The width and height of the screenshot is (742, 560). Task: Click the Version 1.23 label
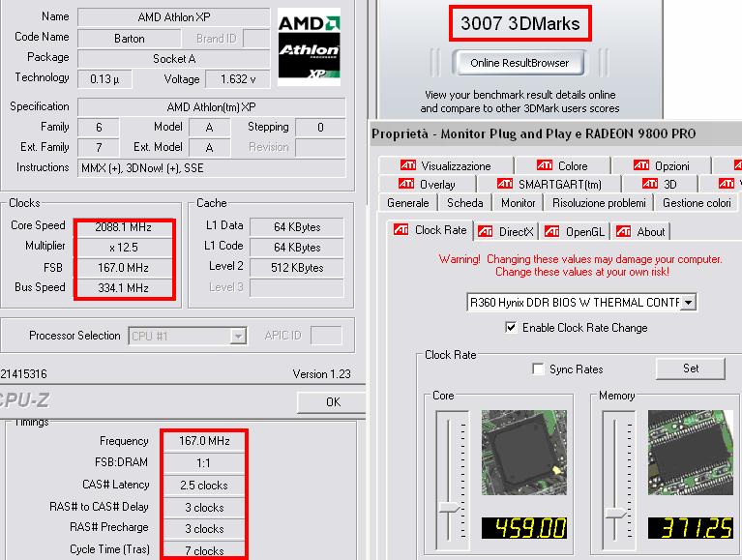coord(322,374)
